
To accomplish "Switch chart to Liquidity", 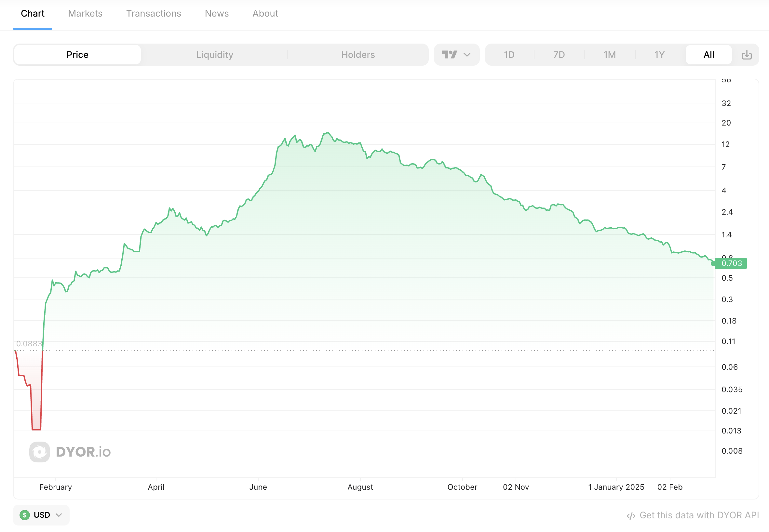I will tap(214, 55).
